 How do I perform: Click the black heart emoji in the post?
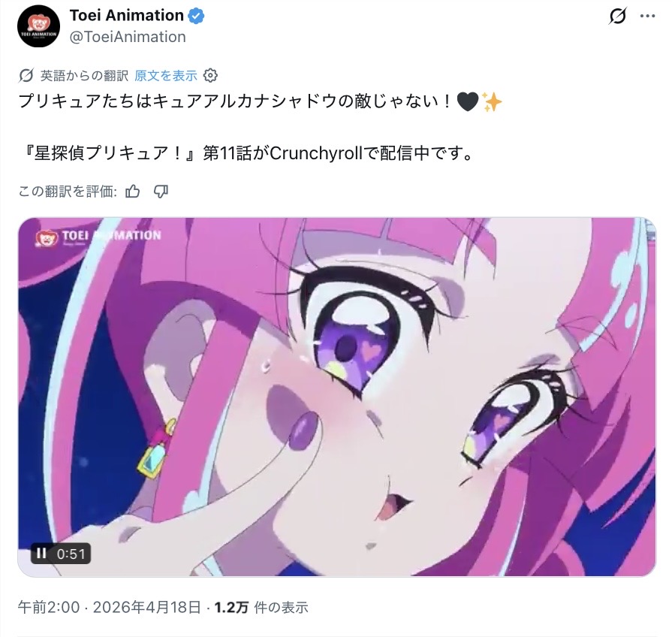click(468, 102)
